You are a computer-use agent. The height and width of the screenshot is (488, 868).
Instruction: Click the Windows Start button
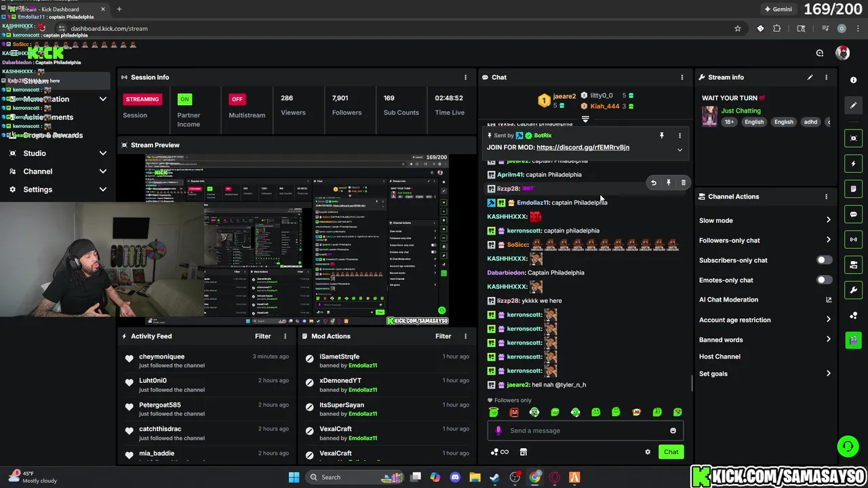click(294, 477)
